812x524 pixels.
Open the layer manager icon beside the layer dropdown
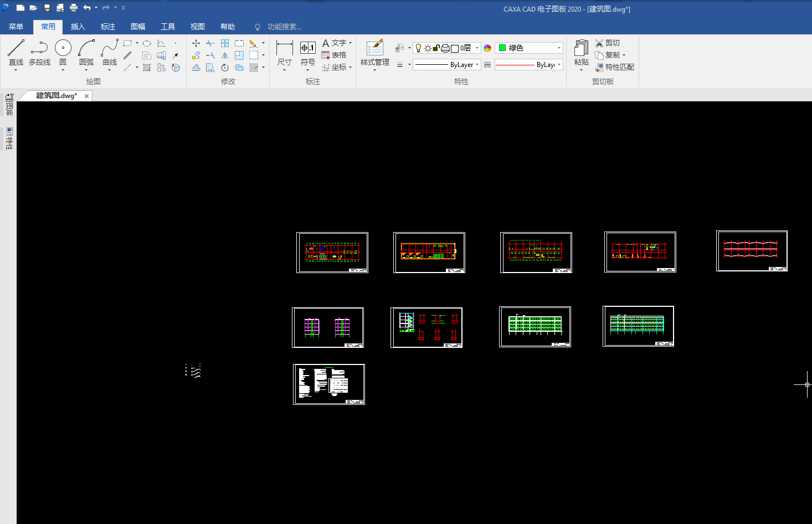coord(399,48)
